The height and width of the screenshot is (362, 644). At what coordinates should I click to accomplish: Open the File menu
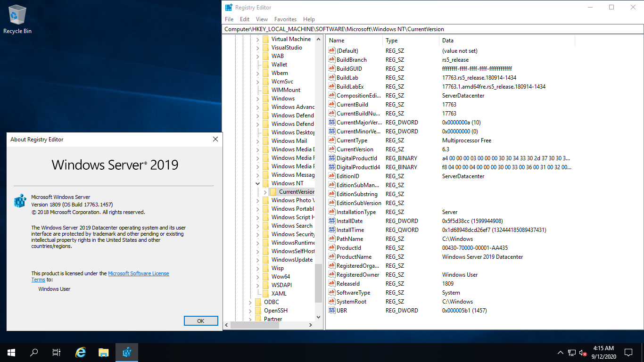point(229,19)
